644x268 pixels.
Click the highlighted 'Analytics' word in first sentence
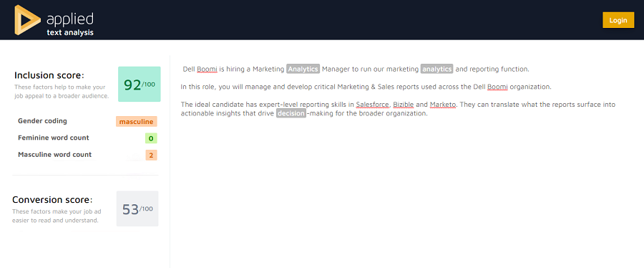tap(303, 69)
